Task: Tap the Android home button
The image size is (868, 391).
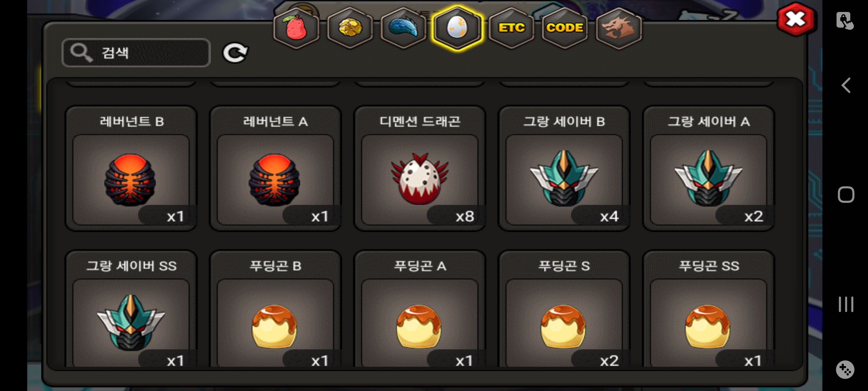Action: (x=846, y=195)
